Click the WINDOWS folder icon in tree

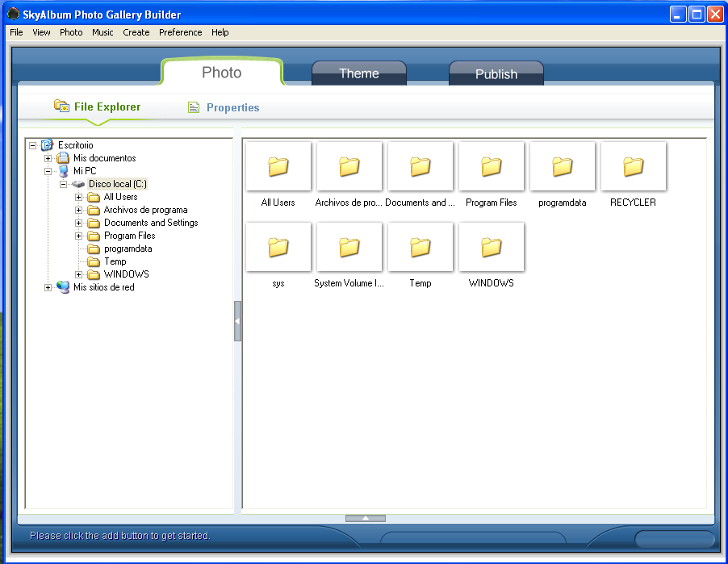click(94, 274)
